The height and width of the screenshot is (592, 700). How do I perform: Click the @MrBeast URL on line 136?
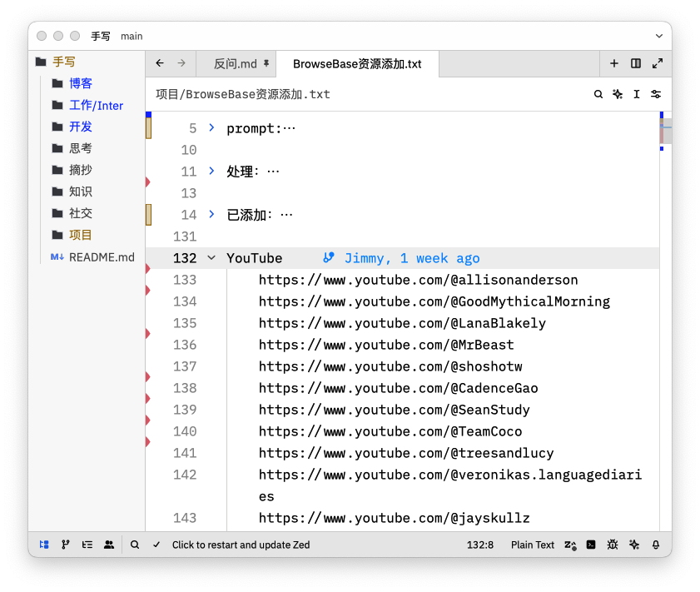coord(386,345)
